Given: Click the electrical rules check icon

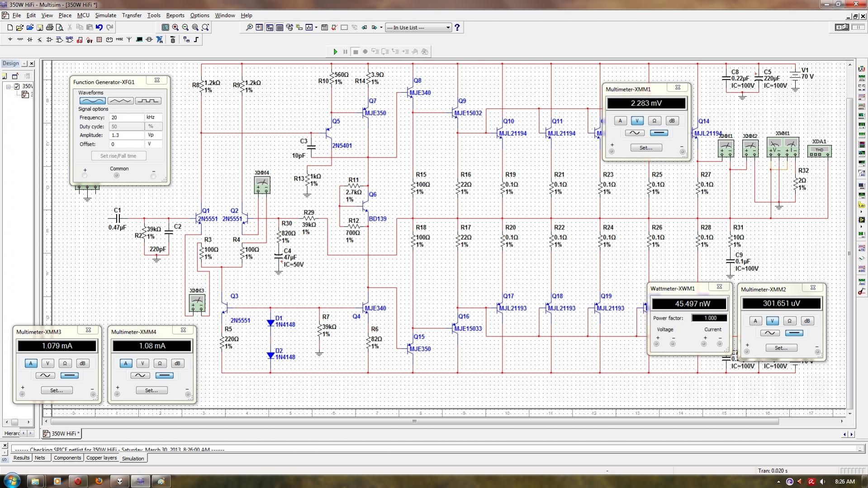Looking at the screenshot, I should pos(334,28).
